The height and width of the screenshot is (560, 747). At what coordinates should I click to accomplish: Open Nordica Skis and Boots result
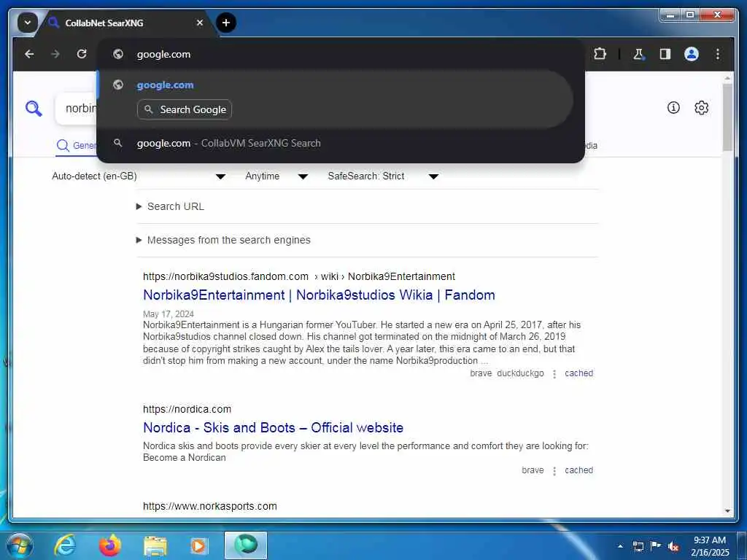[273, 427]
